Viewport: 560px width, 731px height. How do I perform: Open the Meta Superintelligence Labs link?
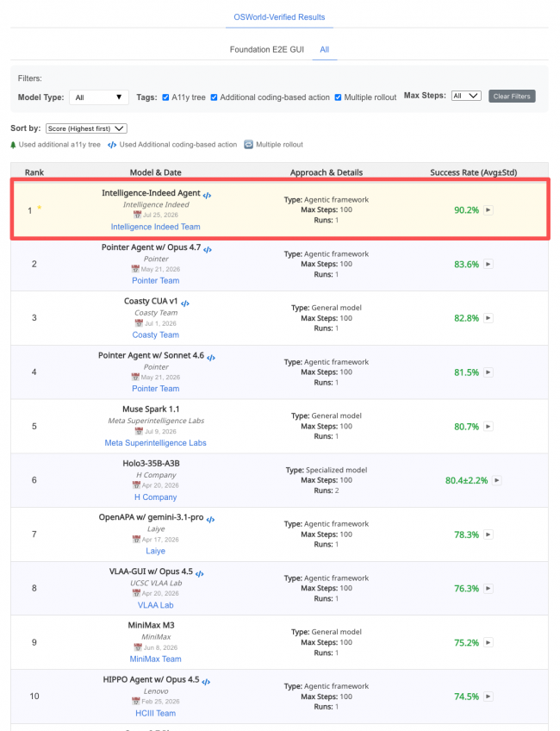pyautogui.click(x=156, y=443)
